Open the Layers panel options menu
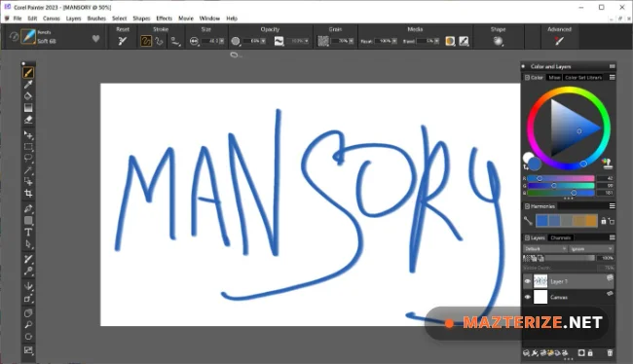 [612, 237]
